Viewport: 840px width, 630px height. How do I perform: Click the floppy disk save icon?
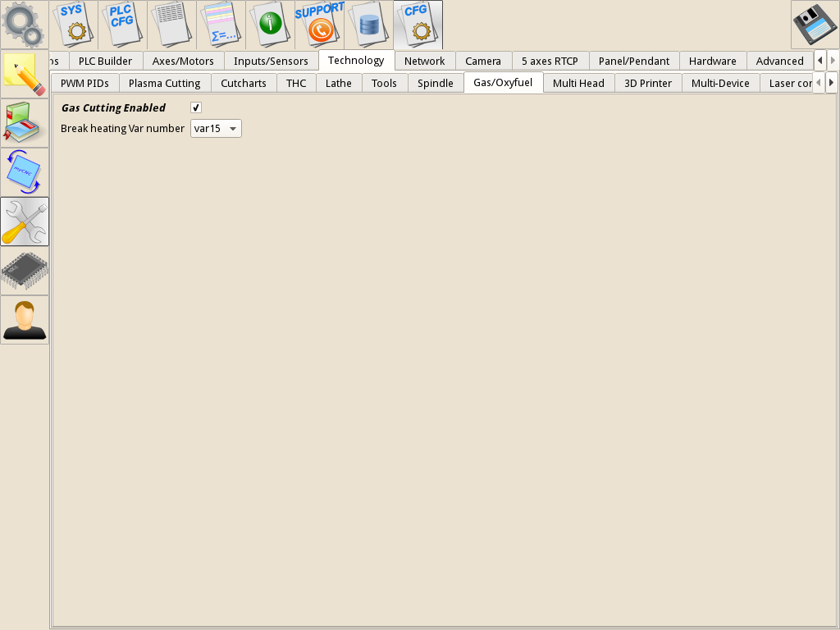pos(814,25)
